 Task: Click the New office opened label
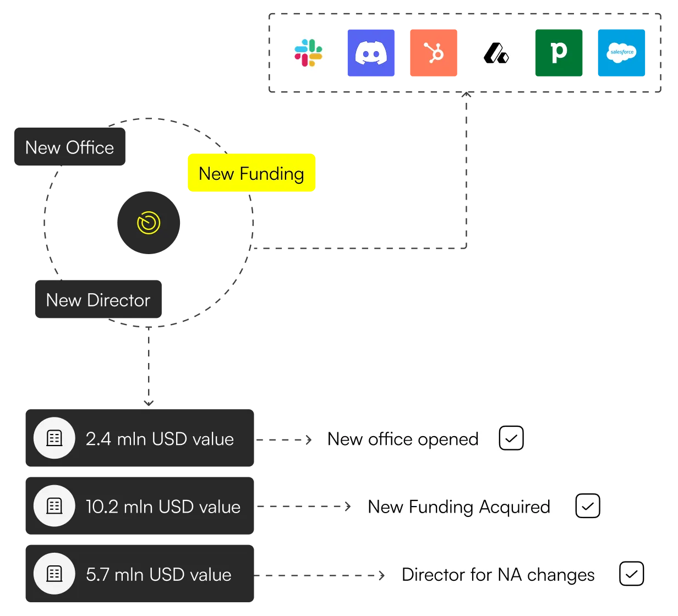[403, 439]
